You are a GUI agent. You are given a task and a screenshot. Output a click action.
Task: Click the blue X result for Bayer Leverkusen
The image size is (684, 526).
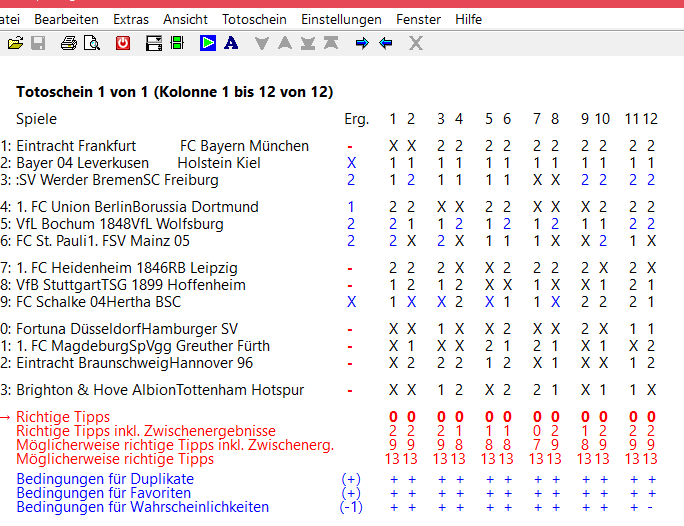(x=351, y=163)
